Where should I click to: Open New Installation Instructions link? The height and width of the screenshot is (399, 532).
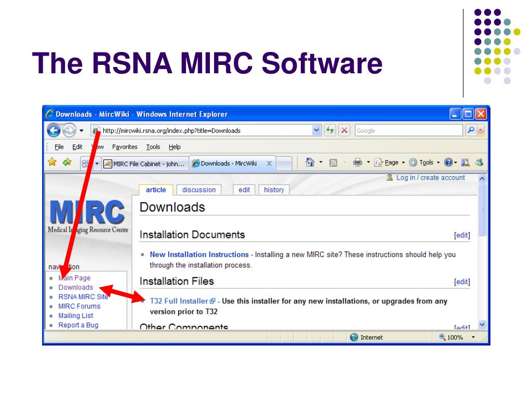click(199, 255)
